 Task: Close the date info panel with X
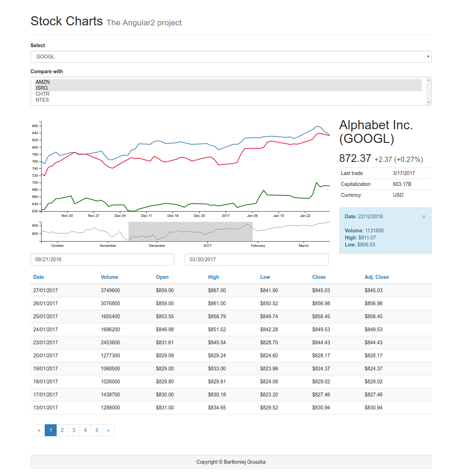click(x=424, y=217)
